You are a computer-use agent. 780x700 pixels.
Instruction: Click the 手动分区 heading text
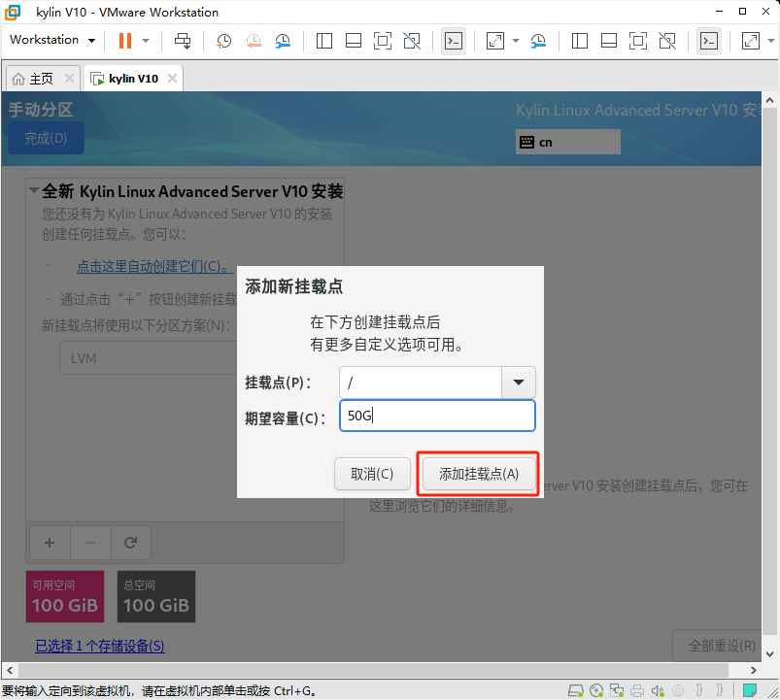pyautogui.click(x=41, y=110)
